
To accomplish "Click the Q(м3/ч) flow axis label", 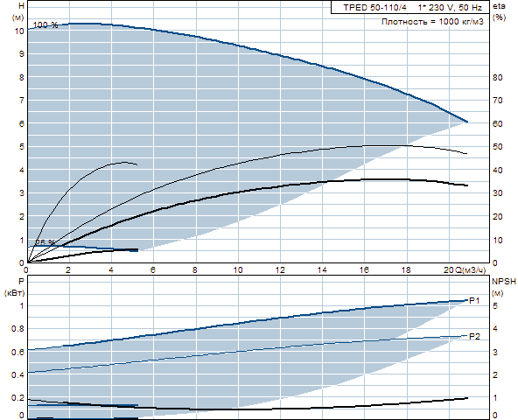I will pyautogui.click(x=471, y=270).
